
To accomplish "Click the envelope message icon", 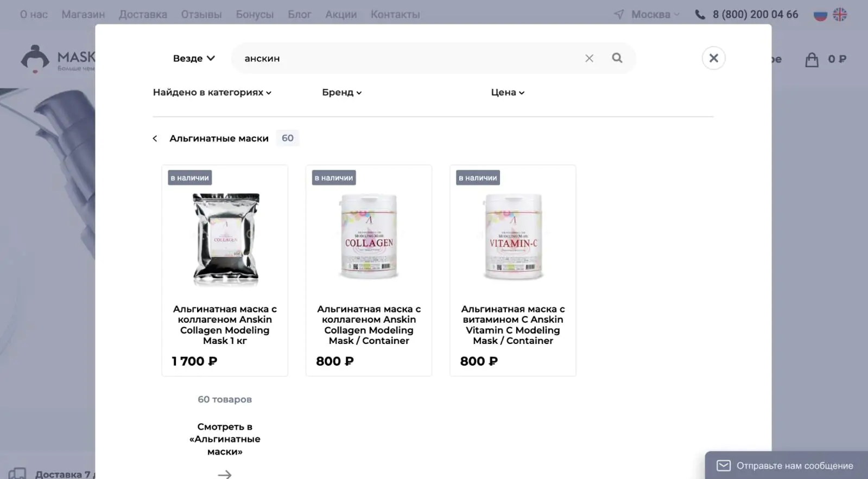I will coord(724,465).
